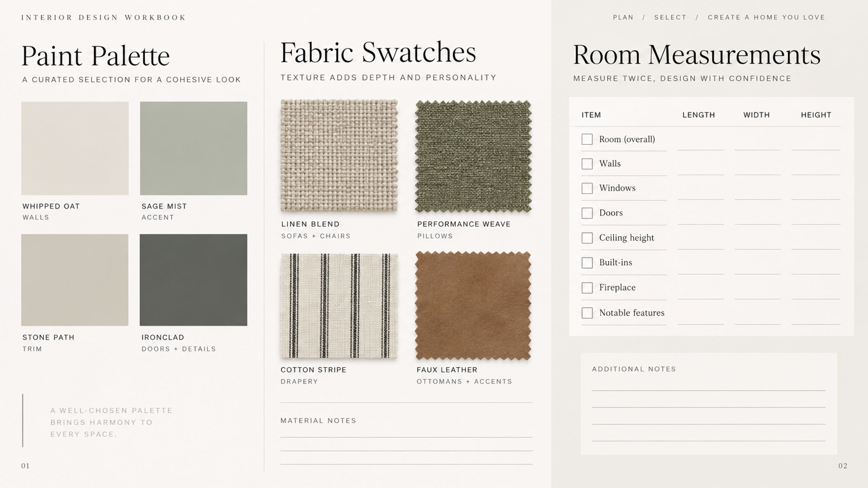Click the 'OTTOMANS + ACCENTS' label

click(464, 381)
